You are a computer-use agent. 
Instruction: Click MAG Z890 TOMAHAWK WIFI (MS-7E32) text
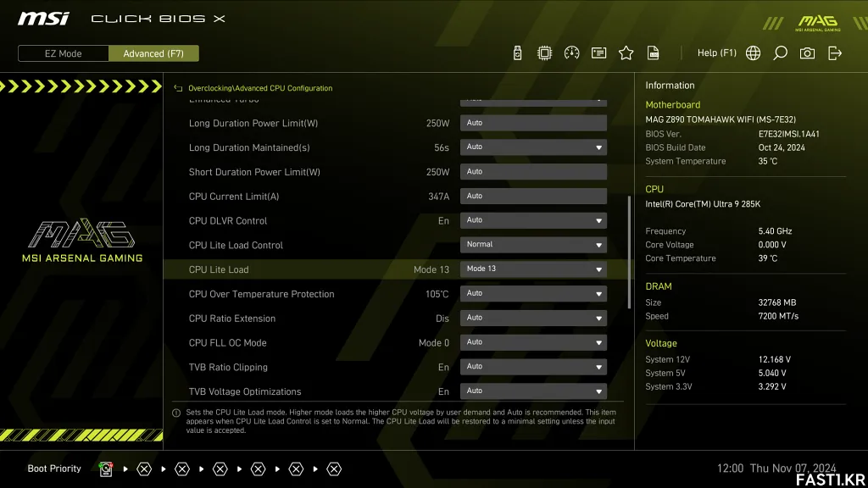pos(721,119)
